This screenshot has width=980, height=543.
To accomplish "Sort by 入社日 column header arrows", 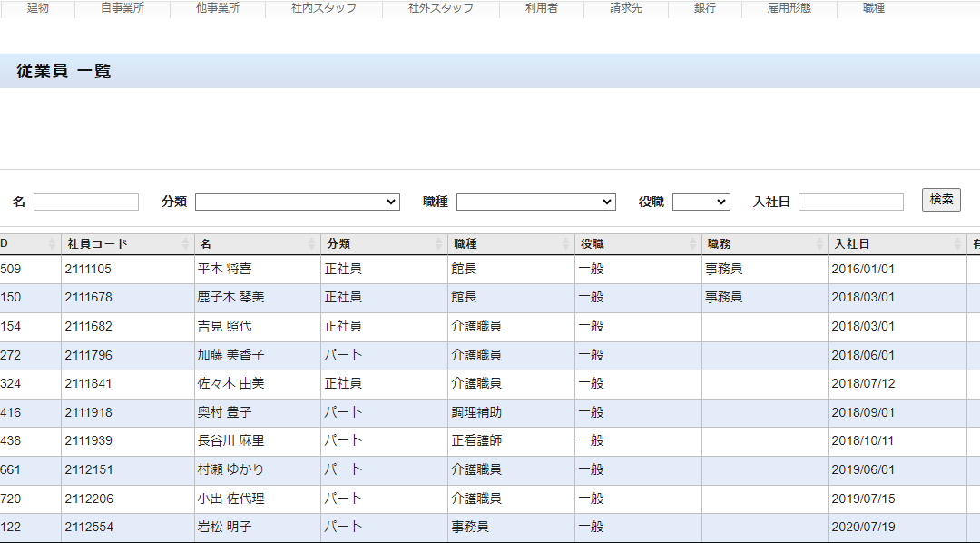I will (x=957, y=244).
